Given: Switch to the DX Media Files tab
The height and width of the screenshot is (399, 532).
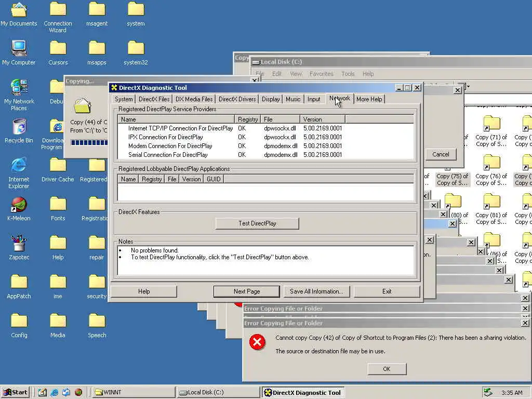Looking at the screenshot, I should (x=194, y=99).
